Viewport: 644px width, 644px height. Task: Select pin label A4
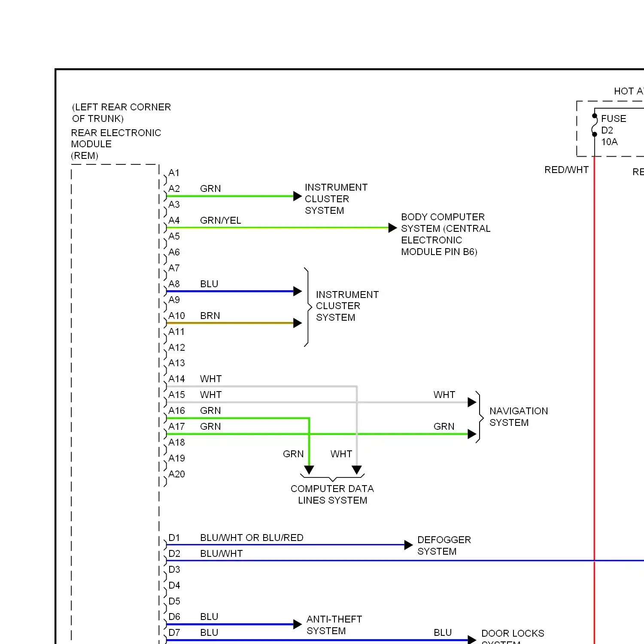174,220
